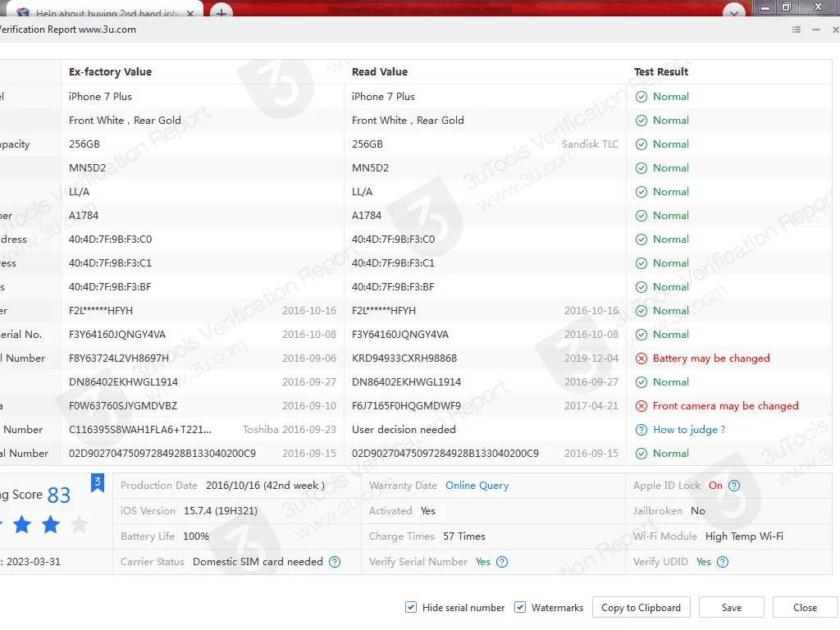
Task: Click the Front camera may be changed warning icon
Action: (x=641, y=406)
